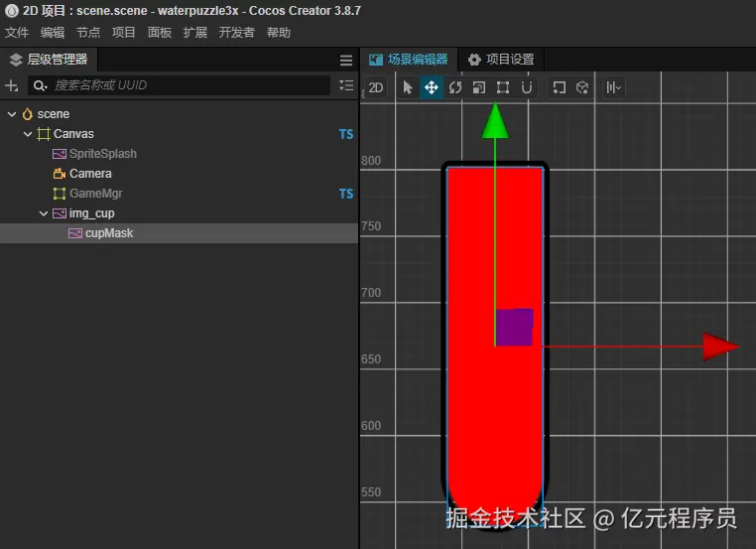Select the move gizmo tool
Screen dimensions: 756x549
431,87
